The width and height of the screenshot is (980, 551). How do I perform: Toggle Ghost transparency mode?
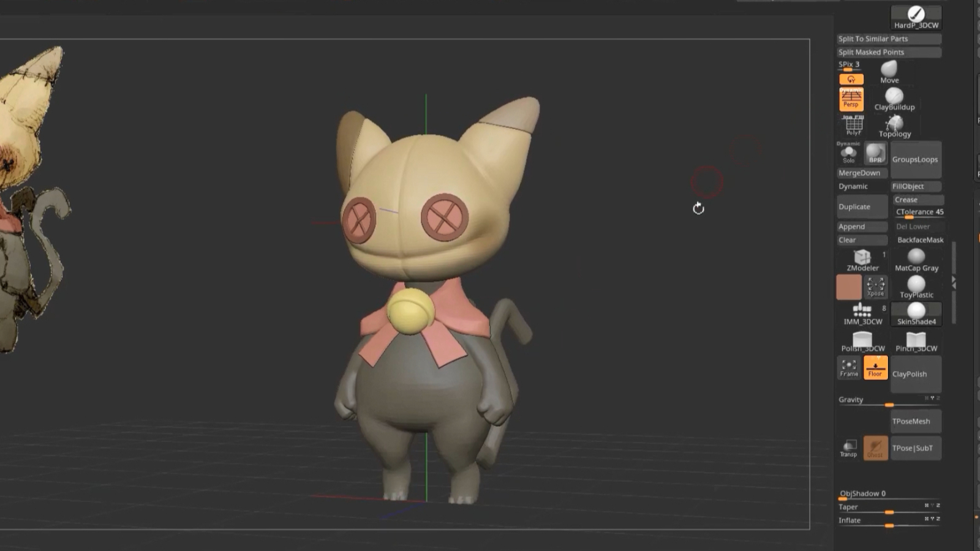click(x=875, y=448)
